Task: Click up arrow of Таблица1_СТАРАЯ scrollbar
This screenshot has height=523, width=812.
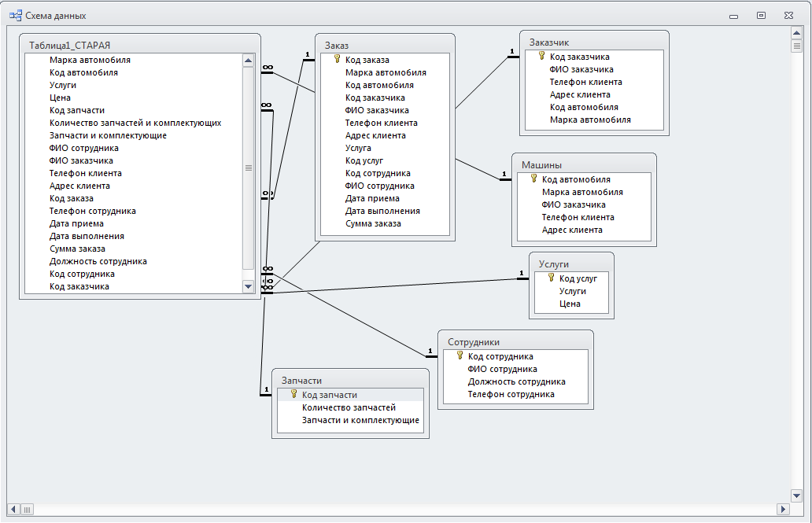Action: pyautogui.click(x=248, y=60)
